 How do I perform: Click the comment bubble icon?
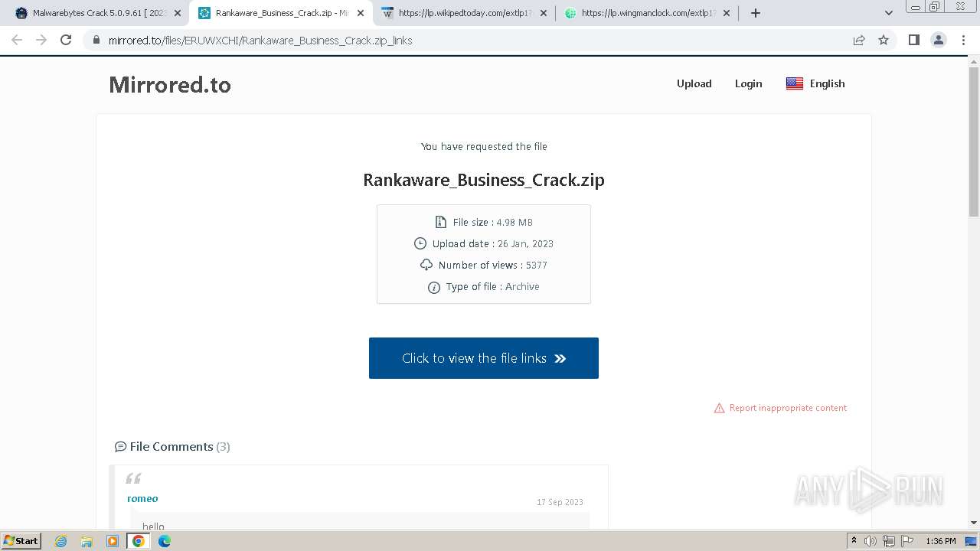pos(120,446)
